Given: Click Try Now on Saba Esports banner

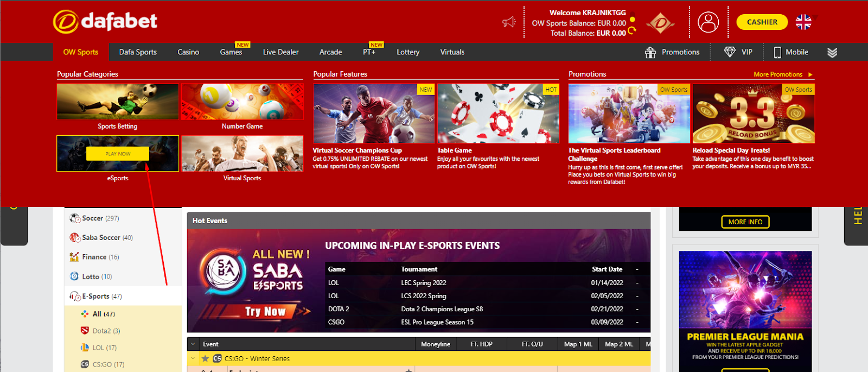Looking at the screenshot, I should (x=265, y=311).
